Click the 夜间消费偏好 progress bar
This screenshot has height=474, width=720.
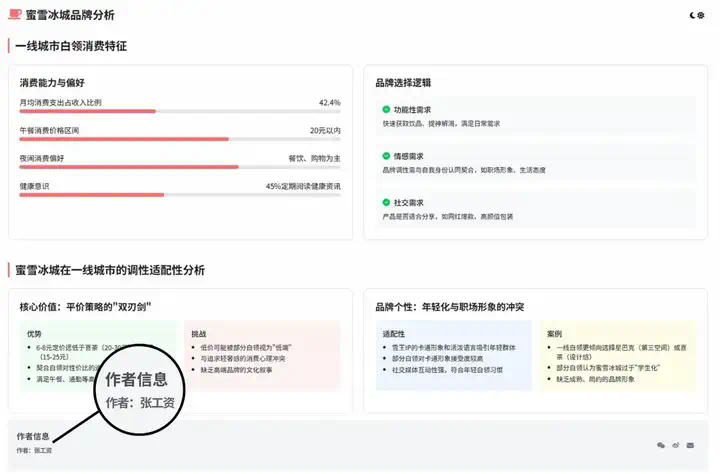coord(180,167)
